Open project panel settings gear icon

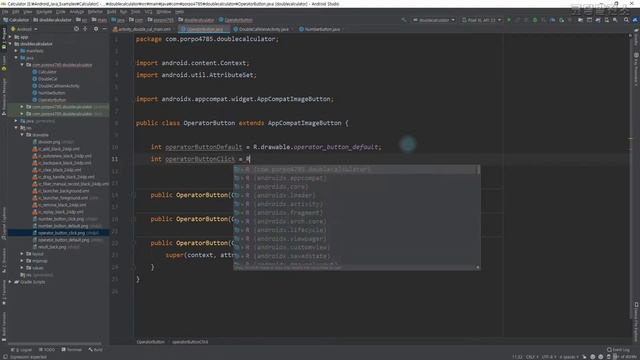[x=96, y=29]
